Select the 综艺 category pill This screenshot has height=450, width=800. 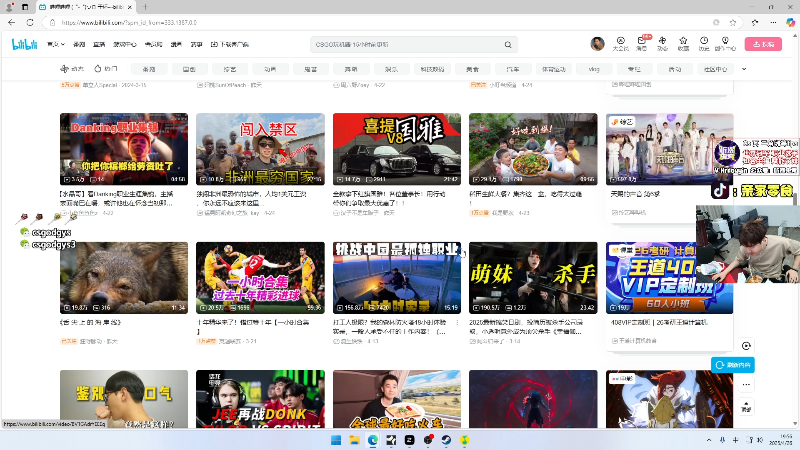pyautogui.click(x=230, y=69)
